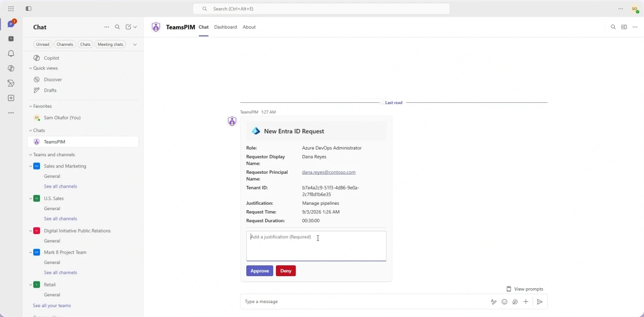Screen dimensions: 644x317
Task: Open the TeamsPIM app logo in header
Action: pyautogui.click(x=156, y=27)
